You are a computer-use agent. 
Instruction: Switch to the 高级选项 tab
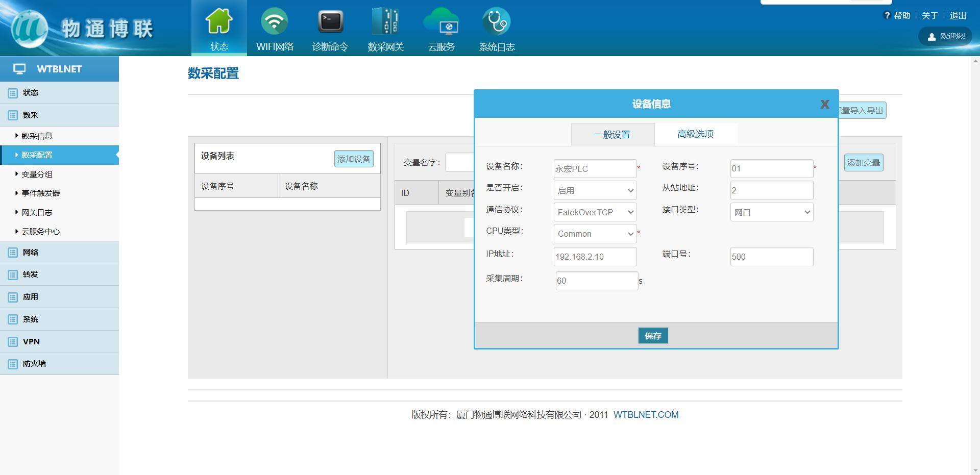[695, 134]
